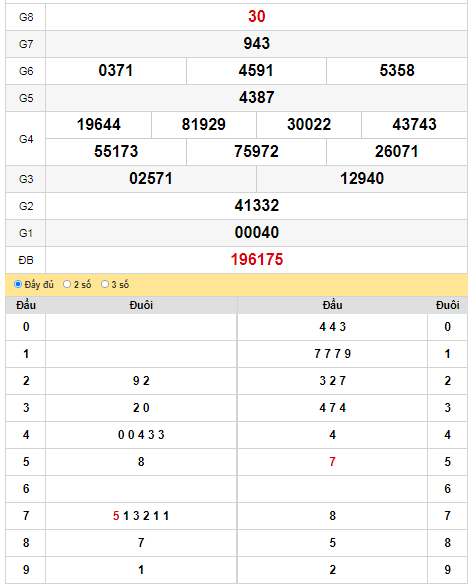The width and height of the screenshot is (470, 587).
Task: Click the right "Đuôi" column header
Action: (448, 305)
